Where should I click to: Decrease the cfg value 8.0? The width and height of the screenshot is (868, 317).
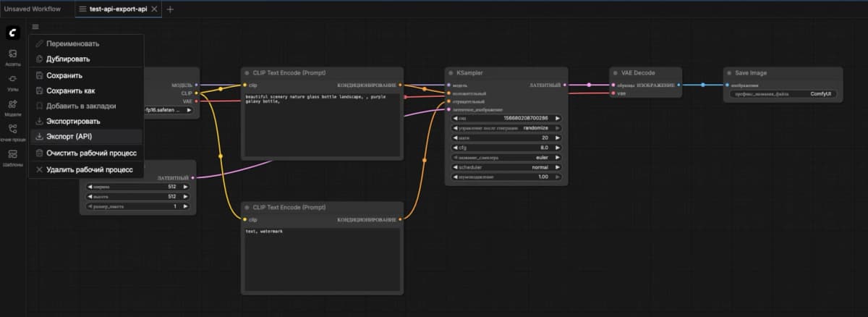point(456,147)
